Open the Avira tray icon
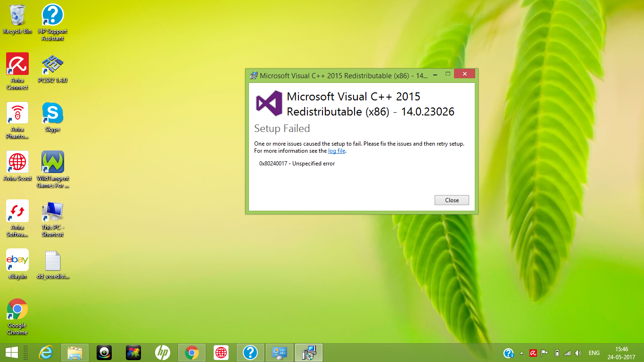Screen dimensions: 644x362 point(533,353)
